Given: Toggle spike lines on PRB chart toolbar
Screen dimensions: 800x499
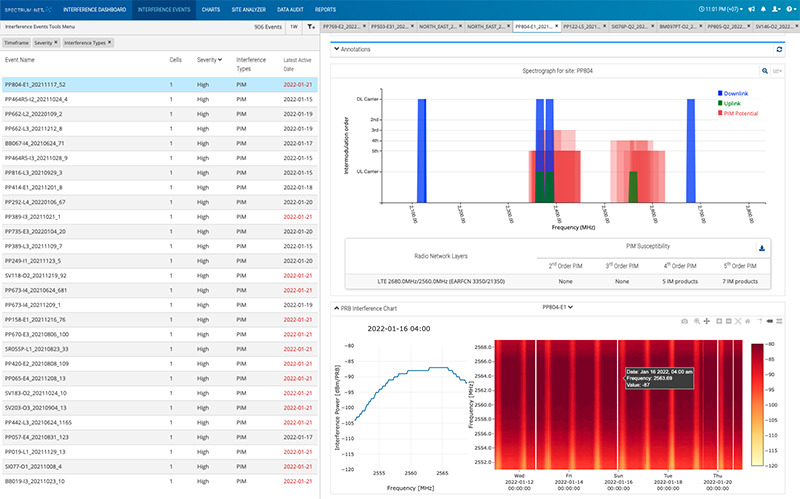Looking at the screenshot, I should 760,321.
